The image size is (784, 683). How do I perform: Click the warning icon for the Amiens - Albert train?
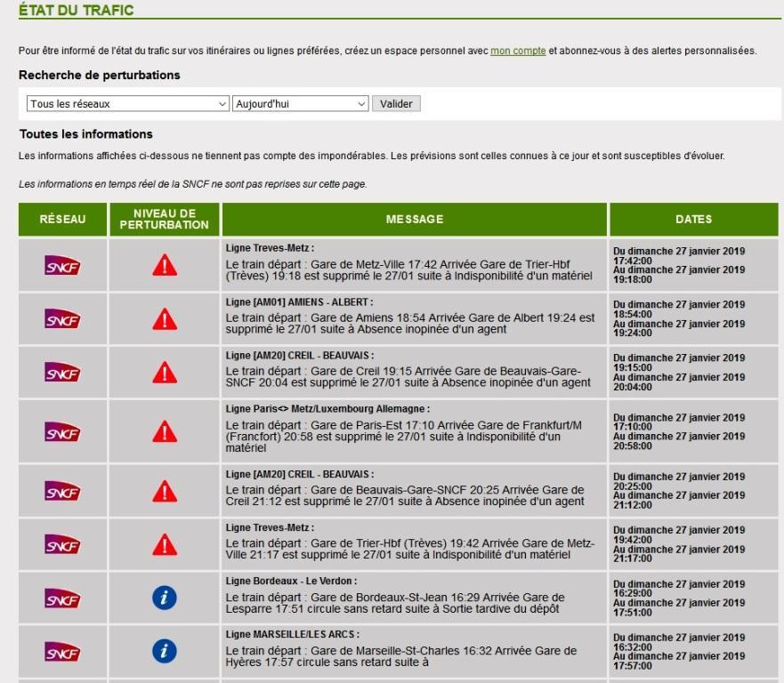tap(164, 318)
